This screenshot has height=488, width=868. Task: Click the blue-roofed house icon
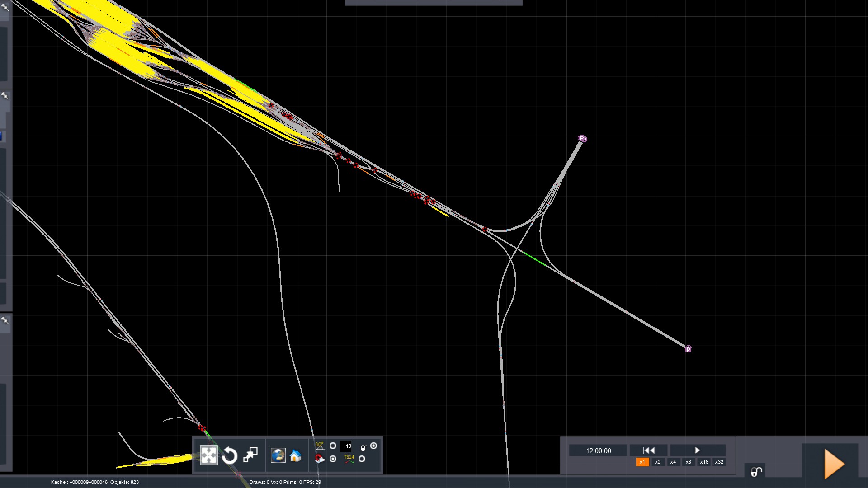(296, 455)
